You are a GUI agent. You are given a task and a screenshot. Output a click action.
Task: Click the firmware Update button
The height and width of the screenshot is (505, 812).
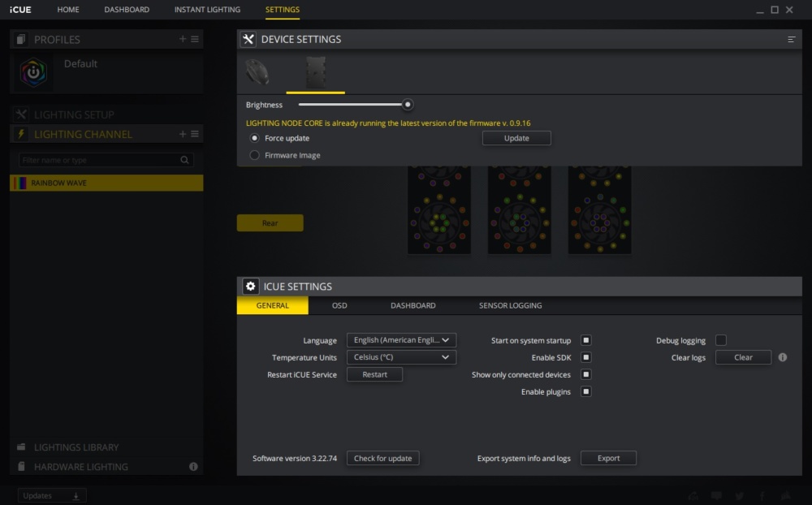[x=516, y=138]
